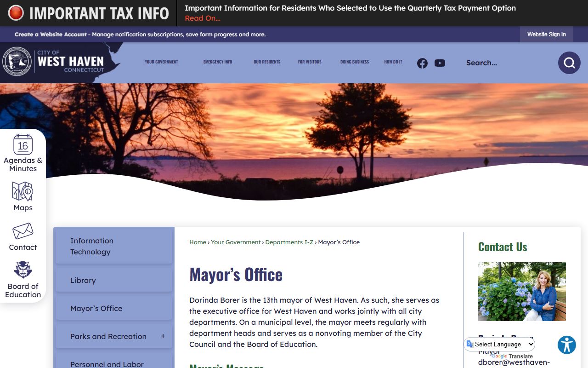Open the Our Residents menu

coord(267,62)
